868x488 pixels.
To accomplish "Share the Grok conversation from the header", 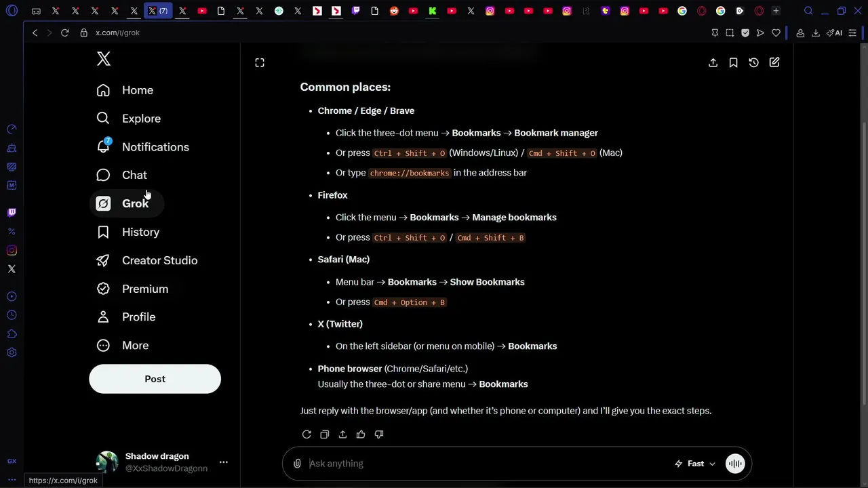I will pos(713,62).
